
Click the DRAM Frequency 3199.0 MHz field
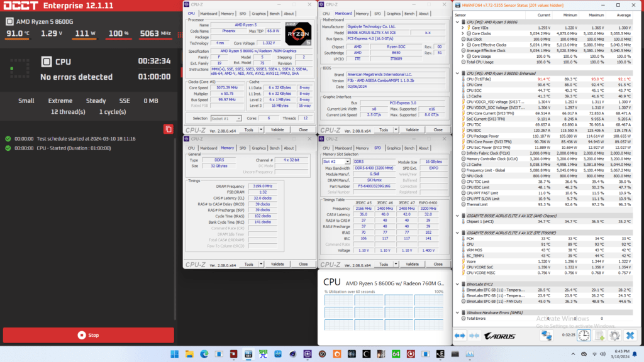[x=263, y=186]
